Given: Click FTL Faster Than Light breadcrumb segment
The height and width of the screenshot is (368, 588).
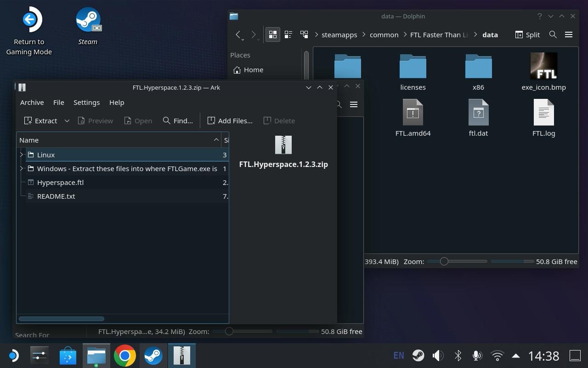Looking at the screenshot, I should point(440,34).
